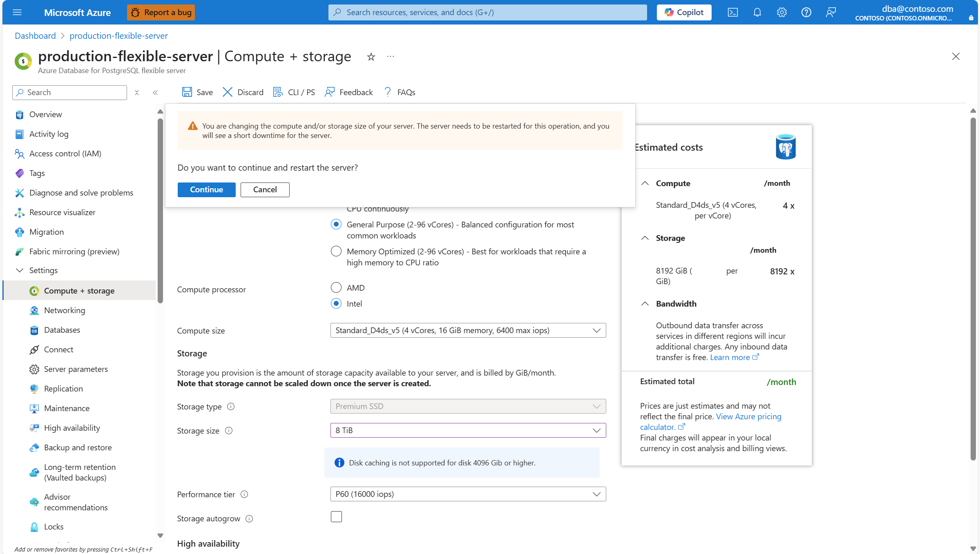Open the Compute size dropdown

[468, 330]
